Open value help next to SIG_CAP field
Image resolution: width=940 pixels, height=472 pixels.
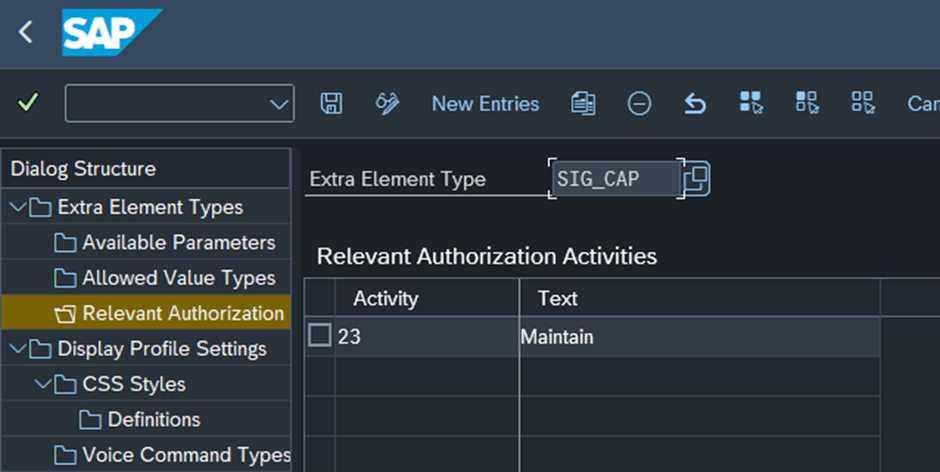(x=696, y=179)
